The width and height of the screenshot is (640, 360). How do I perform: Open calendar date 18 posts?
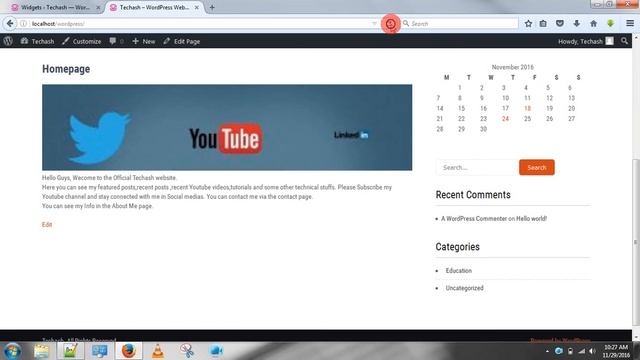(527, 108)
